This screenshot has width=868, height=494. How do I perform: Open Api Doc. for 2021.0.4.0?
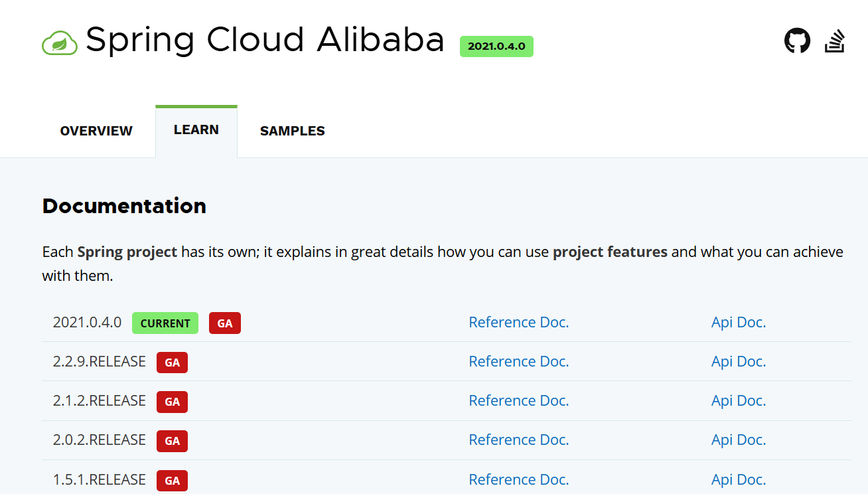point(739,322)
